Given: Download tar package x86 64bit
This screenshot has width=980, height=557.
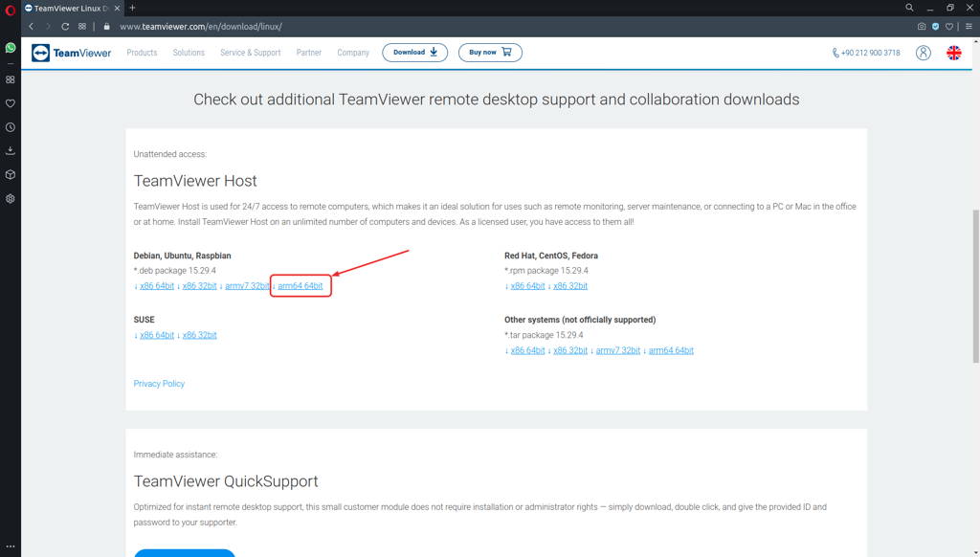Looking at the screenshot, I should tap(527, 350).
